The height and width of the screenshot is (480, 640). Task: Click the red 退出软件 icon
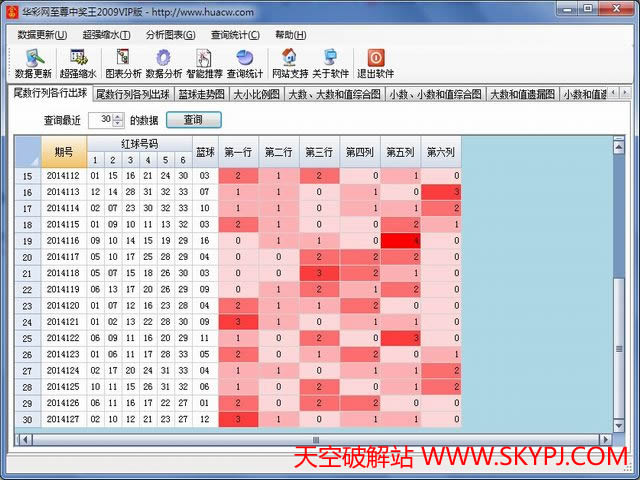click(x=376, y=64)
